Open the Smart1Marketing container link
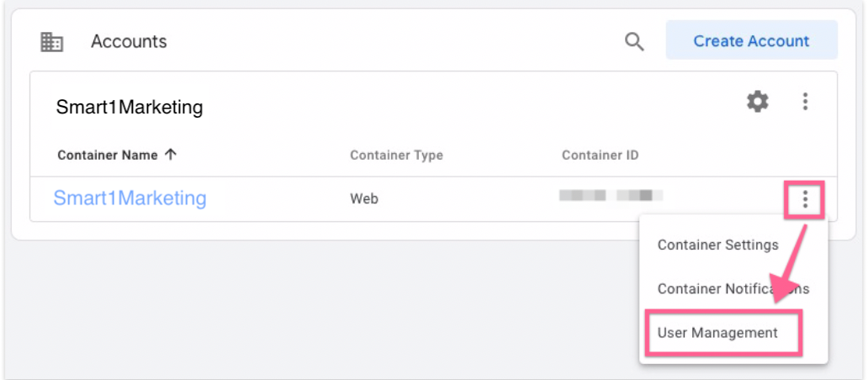This screenshot has height=380, width=868. click(130, 198)
